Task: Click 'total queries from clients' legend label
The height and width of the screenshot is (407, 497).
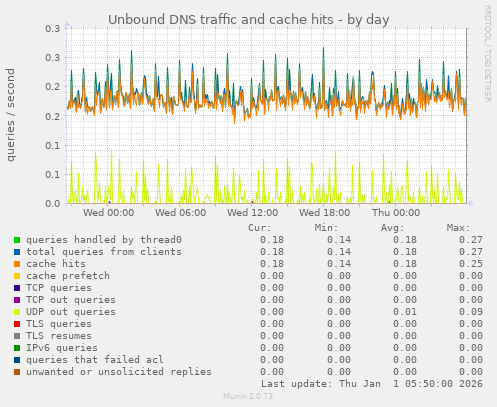Action: pos(104,252)
